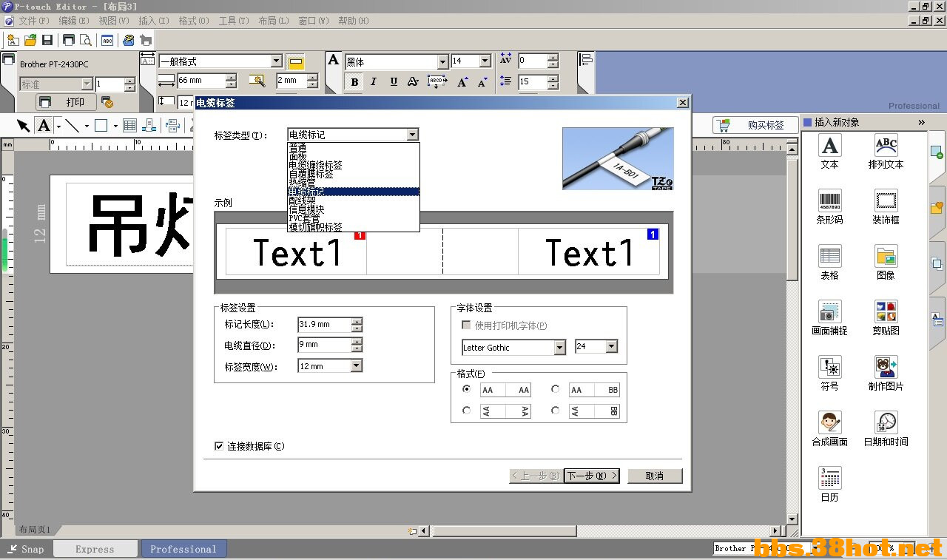
Task: Select the rotated AA BB format radio
Action: point(556,411)
